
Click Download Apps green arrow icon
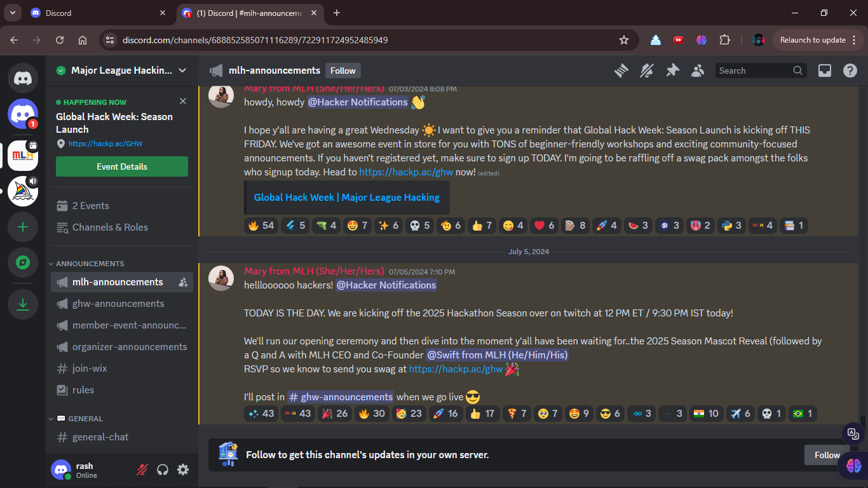[x=23, y=304]
